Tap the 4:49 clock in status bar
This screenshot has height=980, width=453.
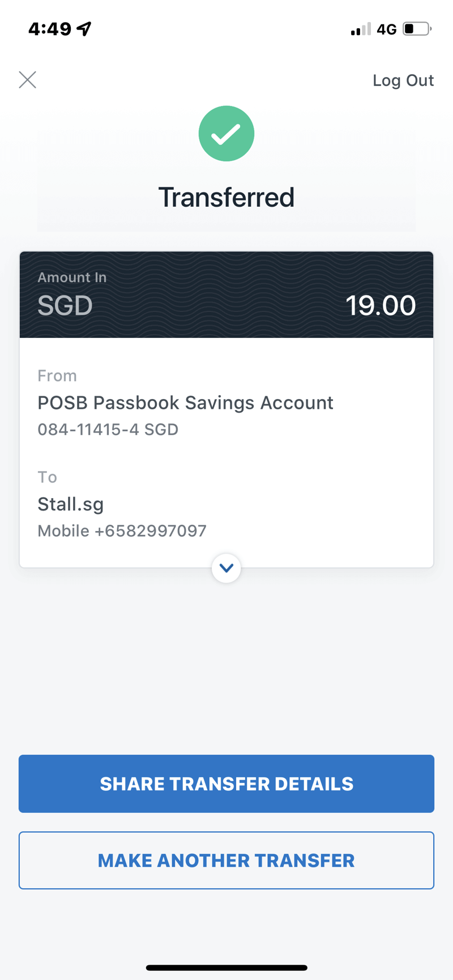click(x=50, y=29)
